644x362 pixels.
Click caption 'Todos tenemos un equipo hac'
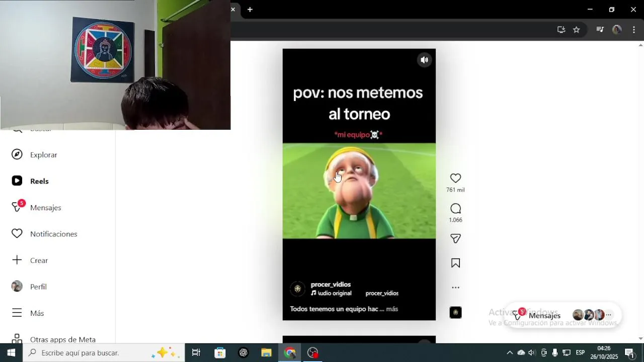tap(334, 309)
